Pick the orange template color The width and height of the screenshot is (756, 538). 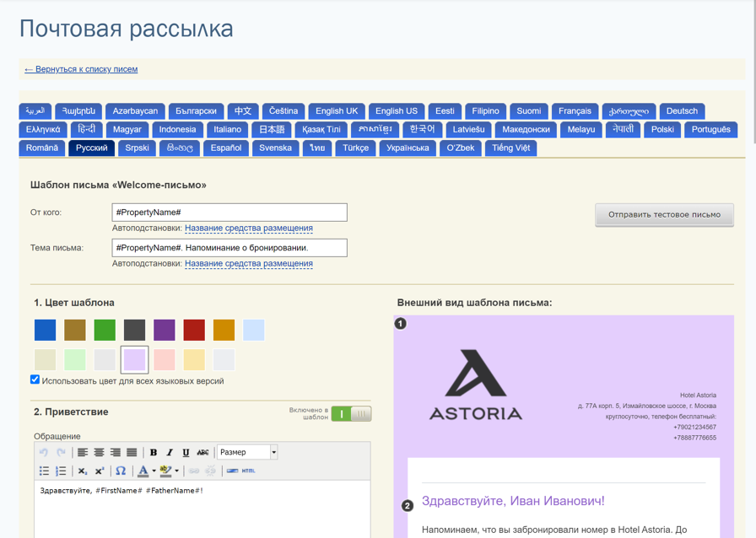(224, 331)
